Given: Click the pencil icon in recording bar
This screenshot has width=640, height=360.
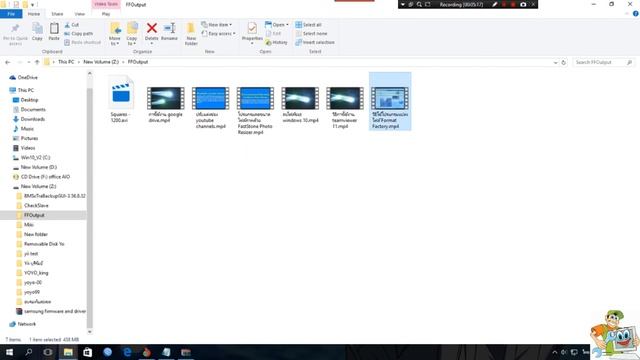Looking at the screenshot, I should point(494,4).
